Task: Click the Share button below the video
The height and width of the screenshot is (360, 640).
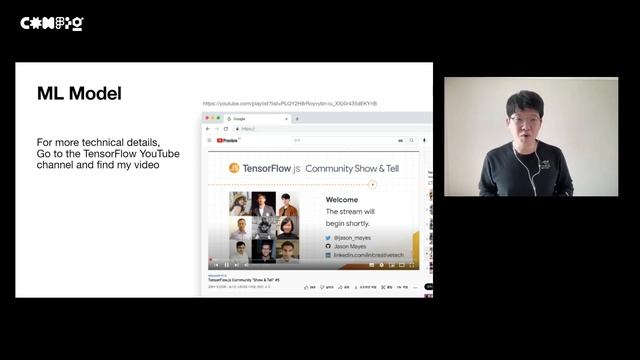Action: pyautogui.click(x=344, y=287)
